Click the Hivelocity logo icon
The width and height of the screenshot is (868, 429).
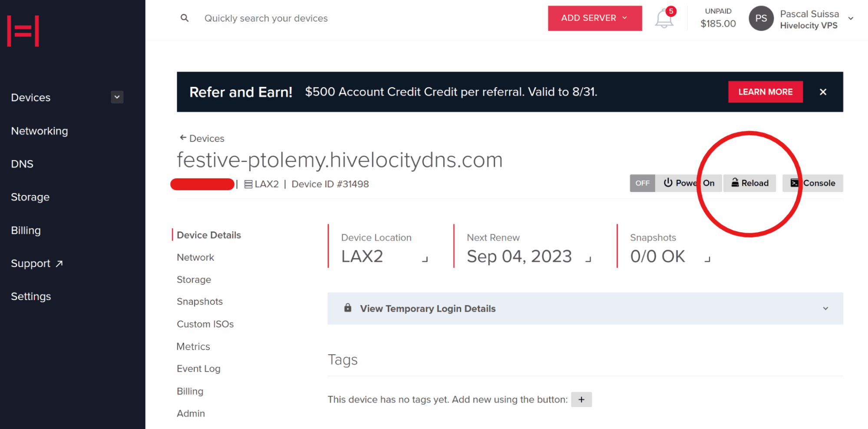pyautogui.click(x=23, y=31)
